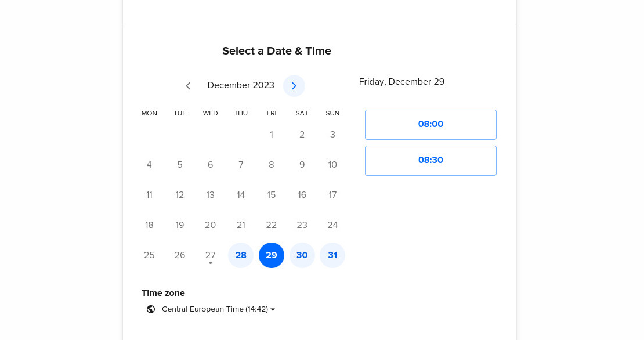
Task: Select the highlighted date 29
Action: click(x=272, y=255)
